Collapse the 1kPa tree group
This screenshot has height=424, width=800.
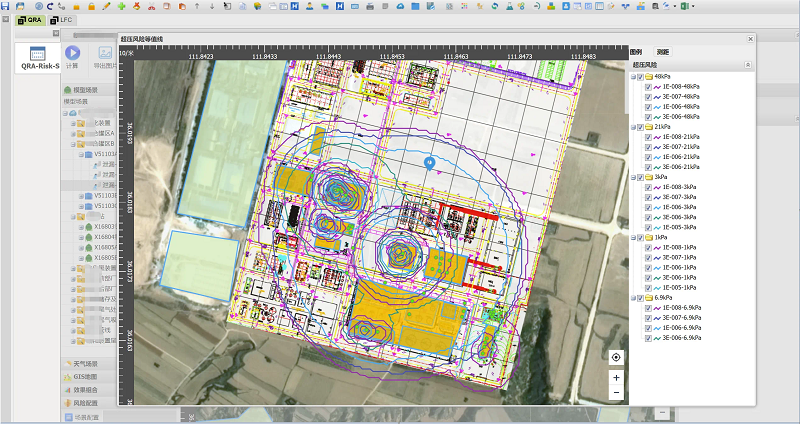pyautogui.click(x=632, y=237)
